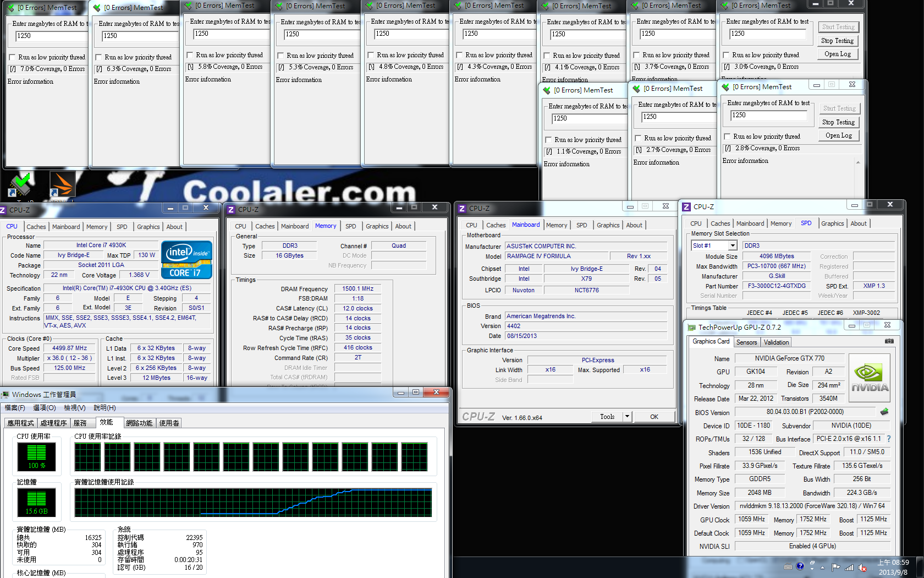The image size is (924, 578).
Task: Click the Tools button in CPU-Z Mainboard window
Action: (607, 417)
